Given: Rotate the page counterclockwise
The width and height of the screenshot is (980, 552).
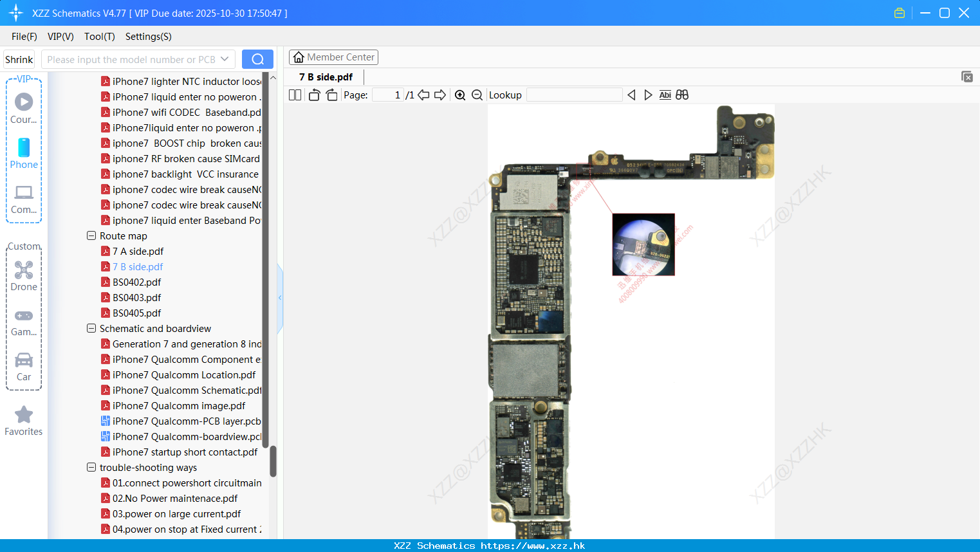Looking at the screenshot, I should click(314, 95).
